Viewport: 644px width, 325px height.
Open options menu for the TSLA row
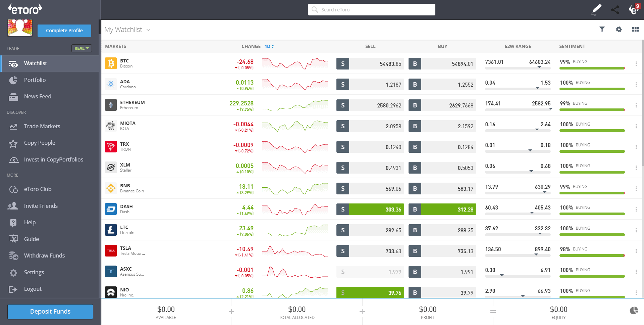coord(636,251)
